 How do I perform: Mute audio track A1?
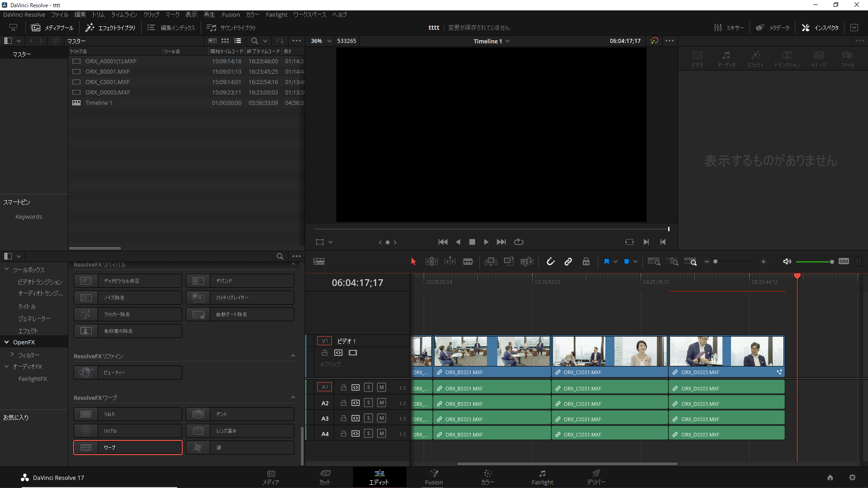[x=382, y=388]
